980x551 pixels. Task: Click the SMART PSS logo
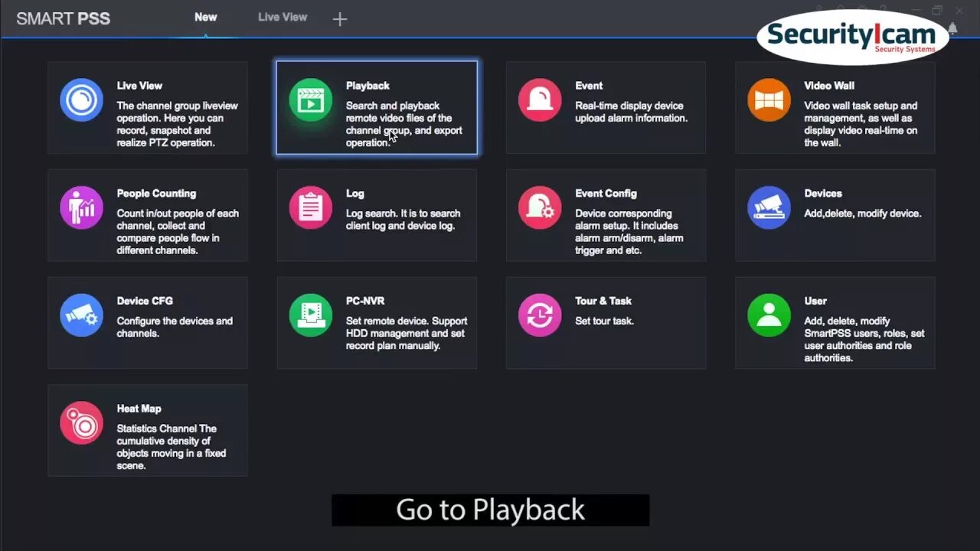coord(64,19)
